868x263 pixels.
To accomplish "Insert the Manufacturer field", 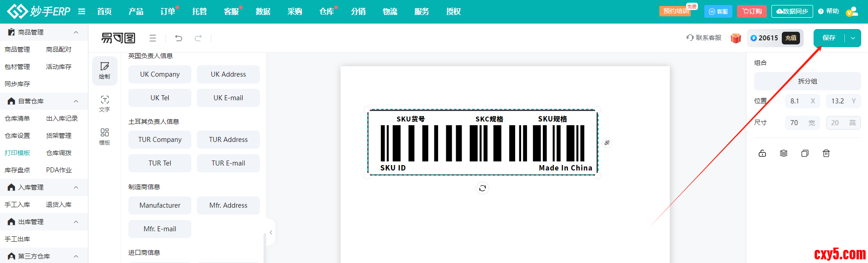I will [x=160, y=205].
